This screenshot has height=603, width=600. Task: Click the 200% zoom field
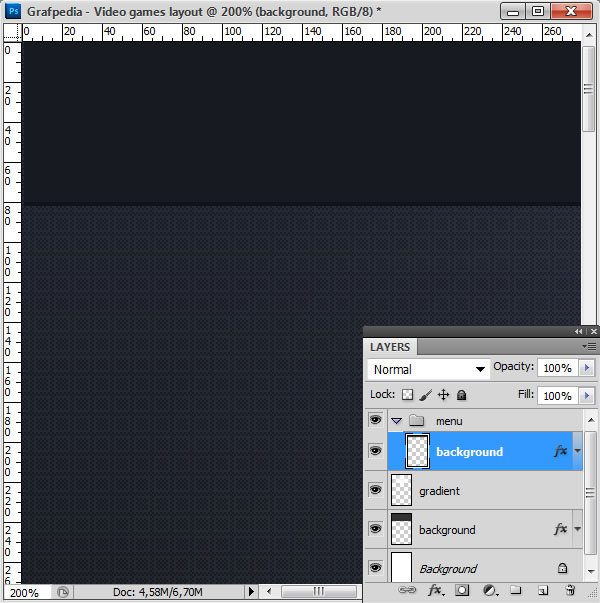(27, 592)
